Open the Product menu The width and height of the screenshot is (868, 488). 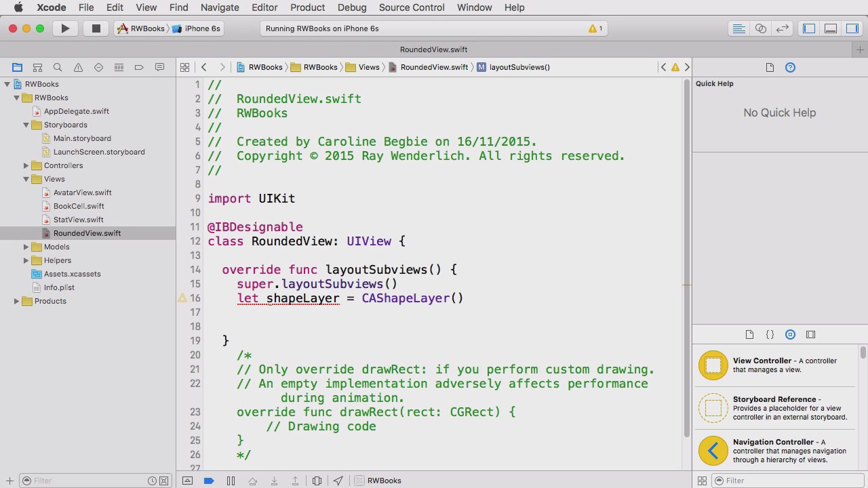[308, 7]
